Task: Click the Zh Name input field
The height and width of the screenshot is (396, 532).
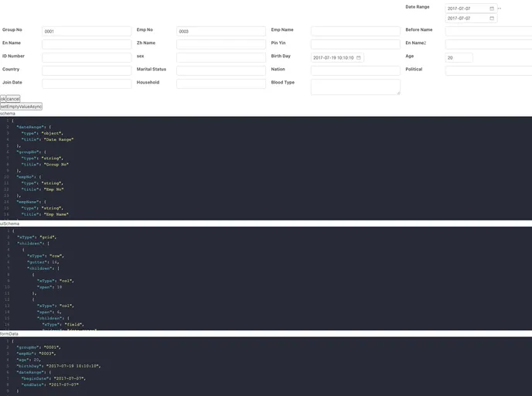Action: point(221,44)
